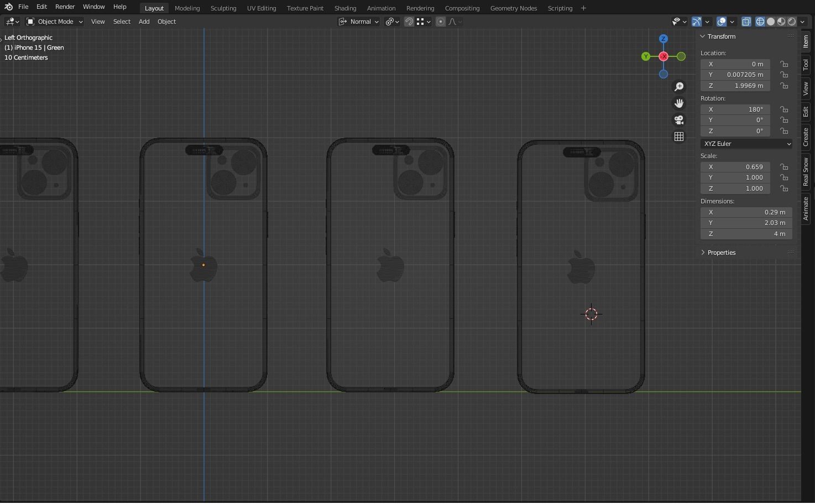Open the Normal transform orientation dropdown

pyautogui.click(x=359, y=22)
